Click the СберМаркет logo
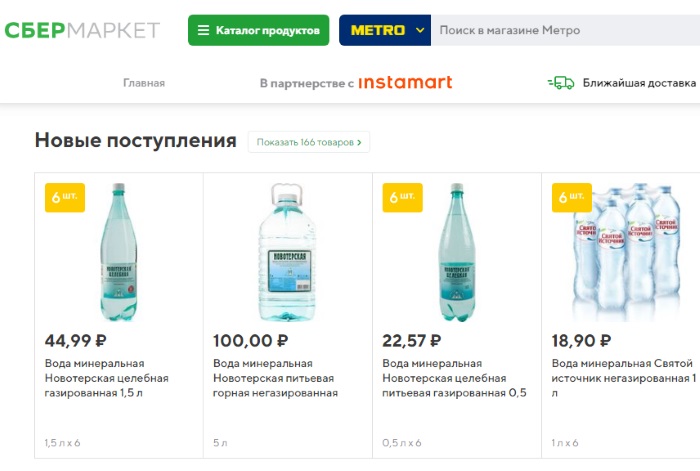 pyautogui.click(x=82, y=30)
